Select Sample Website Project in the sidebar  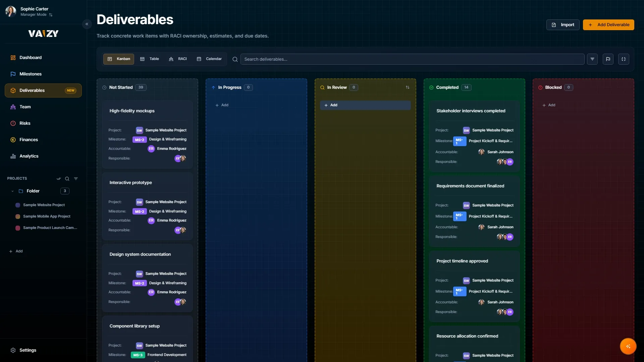(44, 205)
